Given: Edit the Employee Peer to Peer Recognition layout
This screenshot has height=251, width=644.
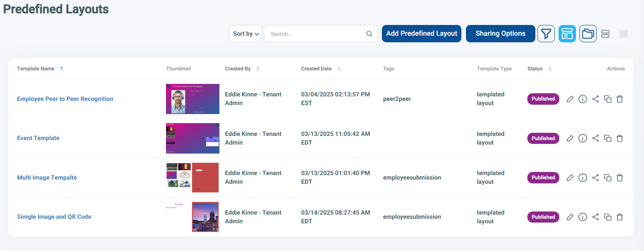Looking at the screenshot, I should (570, 99).
